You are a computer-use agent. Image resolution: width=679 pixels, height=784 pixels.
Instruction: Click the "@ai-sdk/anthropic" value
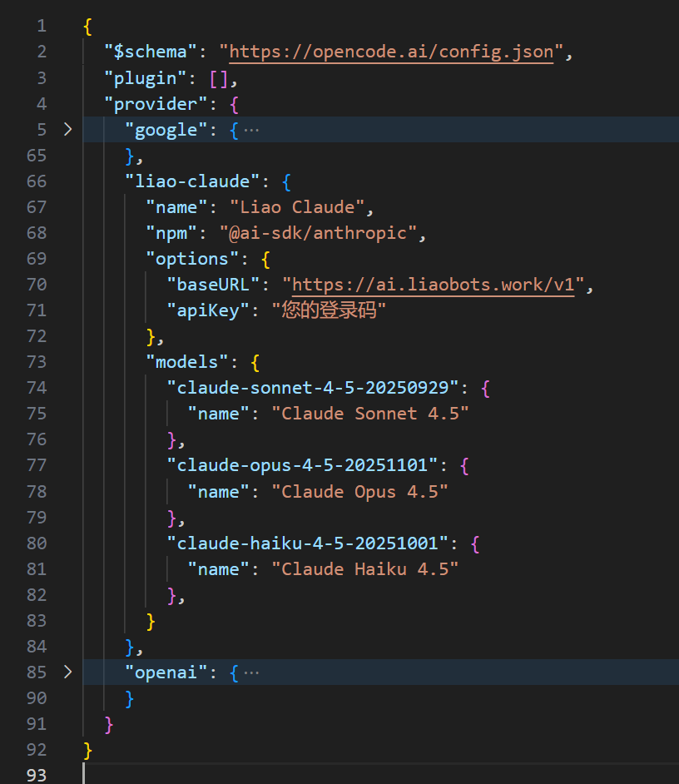[x=318, y=233]
